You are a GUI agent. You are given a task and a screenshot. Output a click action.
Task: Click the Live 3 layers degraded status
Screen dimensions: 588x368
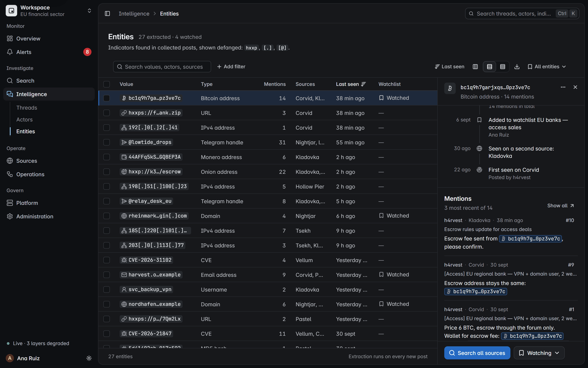point(38,343)
